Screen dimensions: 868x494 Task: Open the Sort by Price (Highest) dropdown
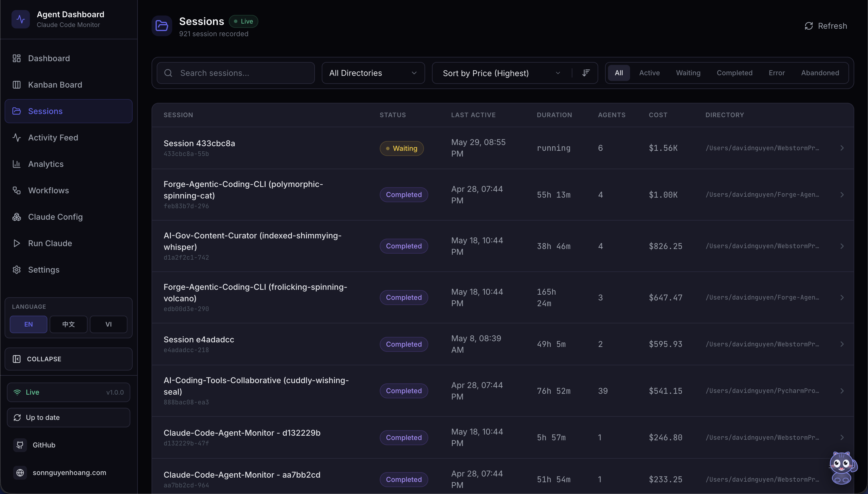point(501,73)
